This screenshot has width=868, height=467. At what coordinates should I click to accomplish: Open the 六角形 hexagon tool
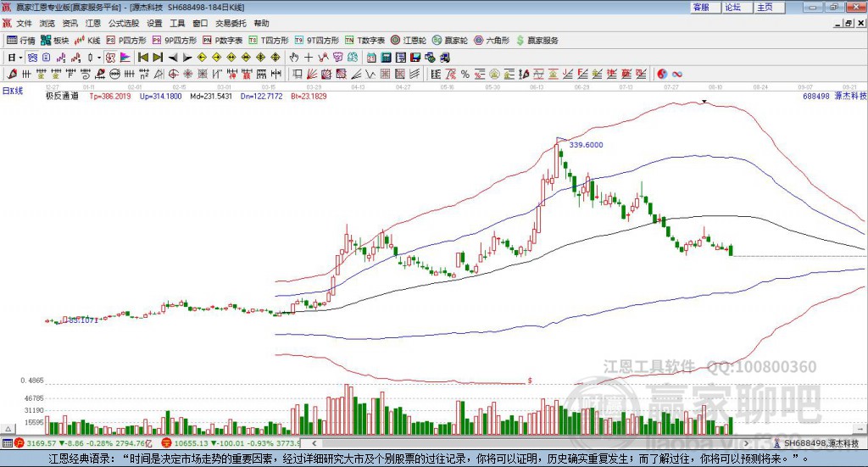tap(492, 40)
